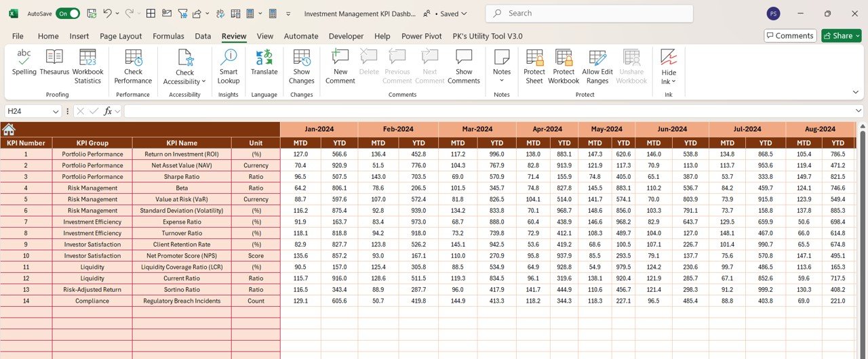
Task: Click the Check Accessibility icon
Action: coord(184,58)
